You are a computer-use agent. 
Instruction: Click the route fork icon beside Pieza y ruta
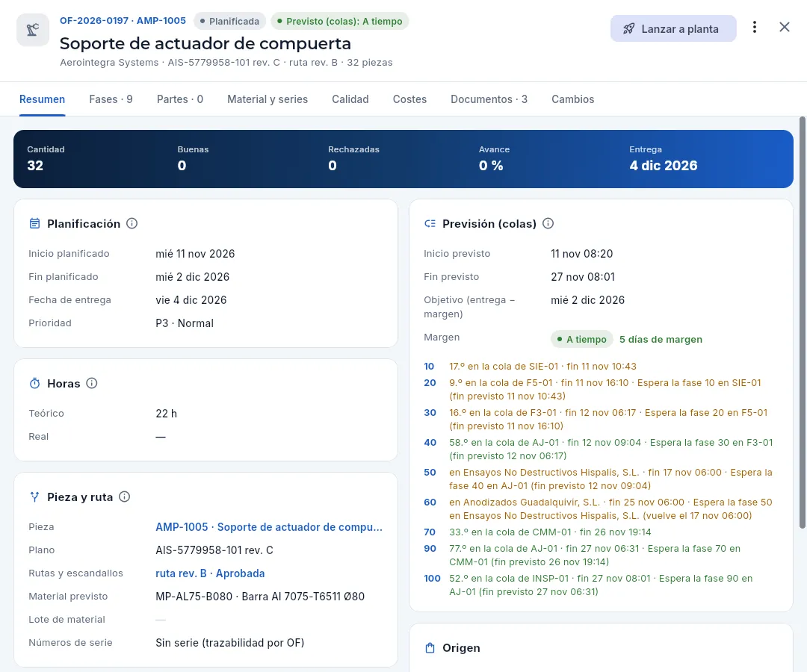[34, 497]
